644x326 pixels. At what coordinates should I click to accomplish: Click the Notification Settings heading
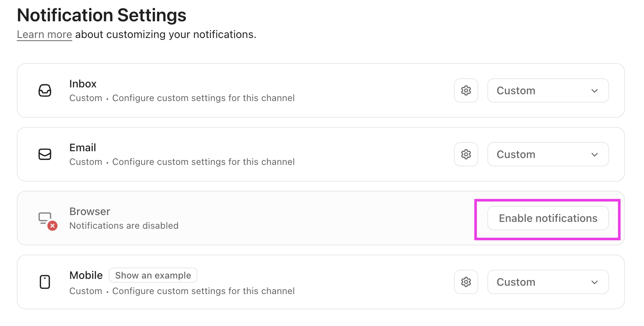coord(102,15)
